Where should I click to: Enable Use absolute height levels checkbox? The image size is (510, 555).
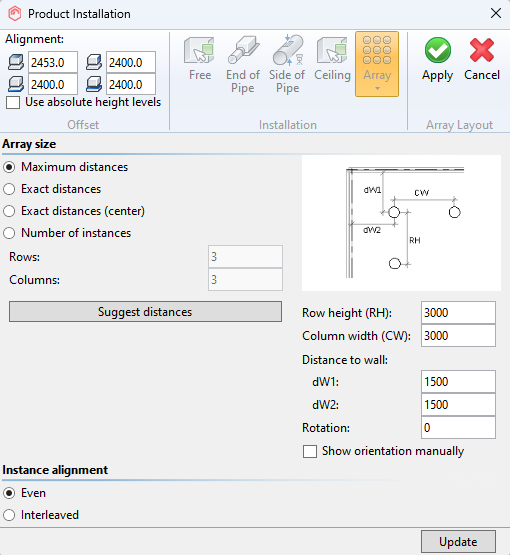(13, 103)
